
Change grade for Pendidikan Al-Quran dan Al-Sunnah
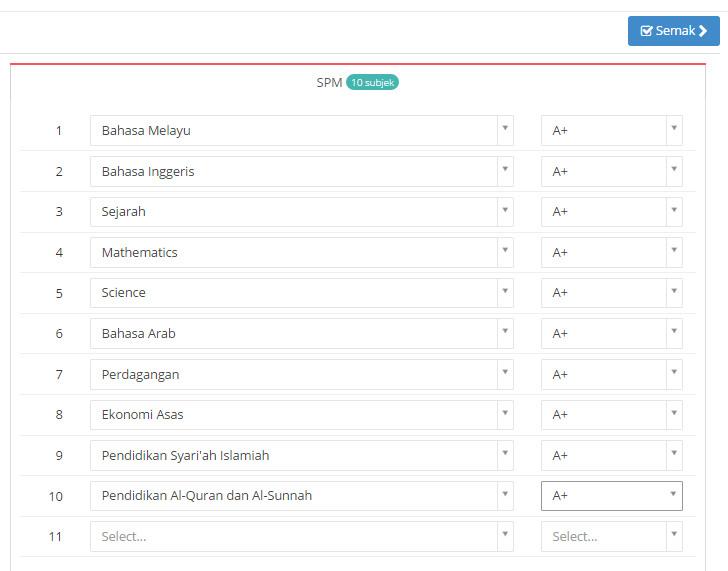611,496
